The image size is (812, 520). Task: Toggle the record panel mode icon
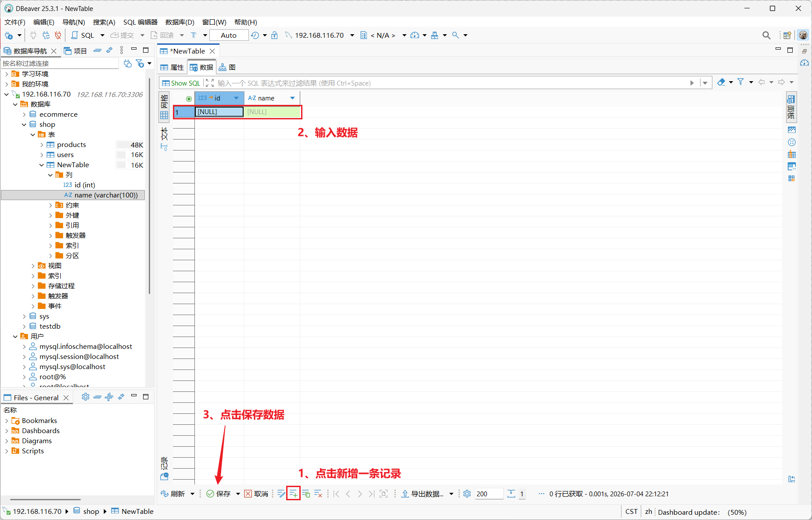tap(164, 468)
